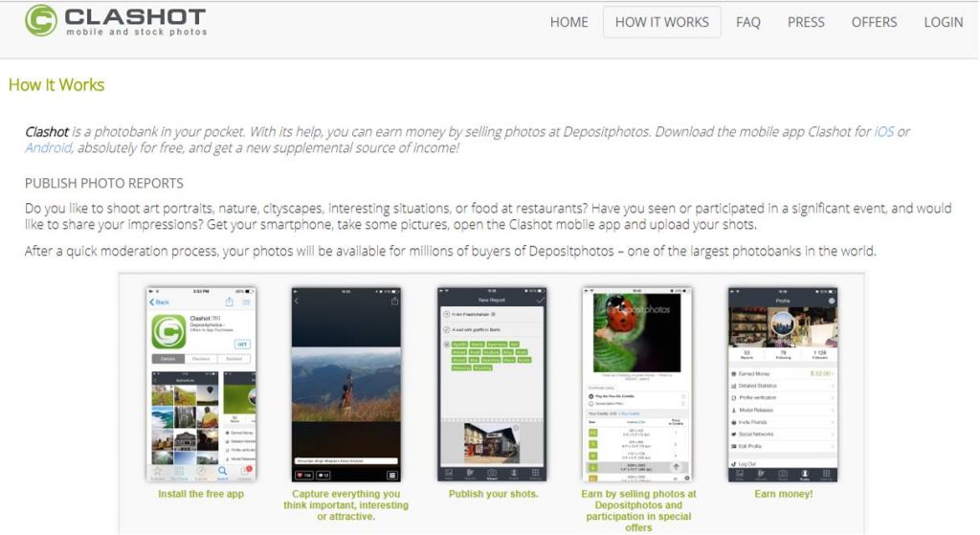Go to the OFFERS page in navigation

point(874,22)
